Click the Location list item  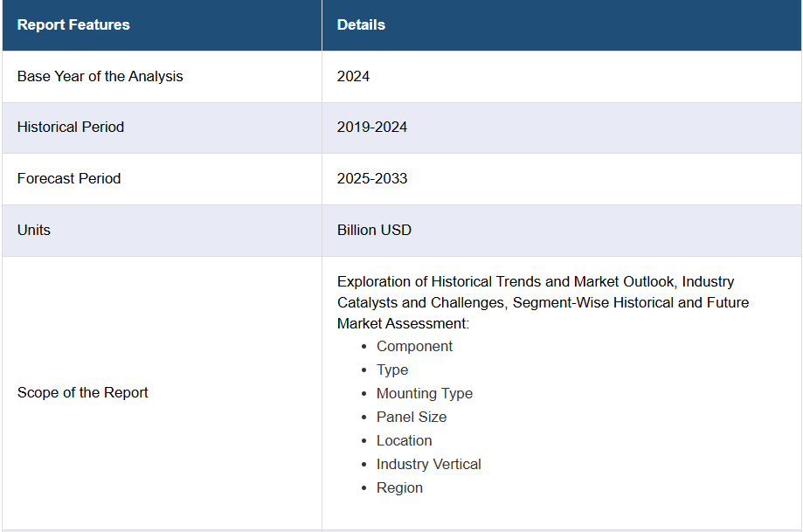click(x=404, y=440)
